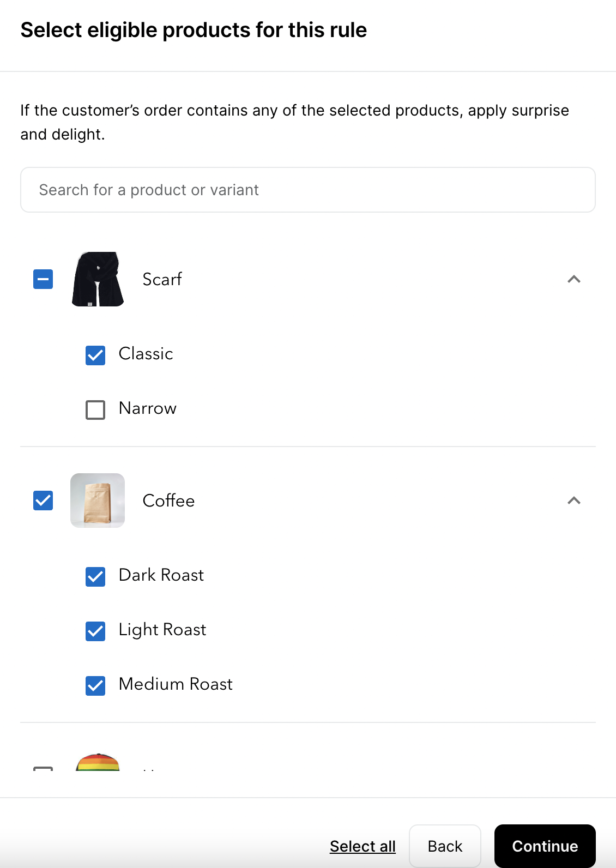Uncheck the Dark Roast variant

point(95,576)
